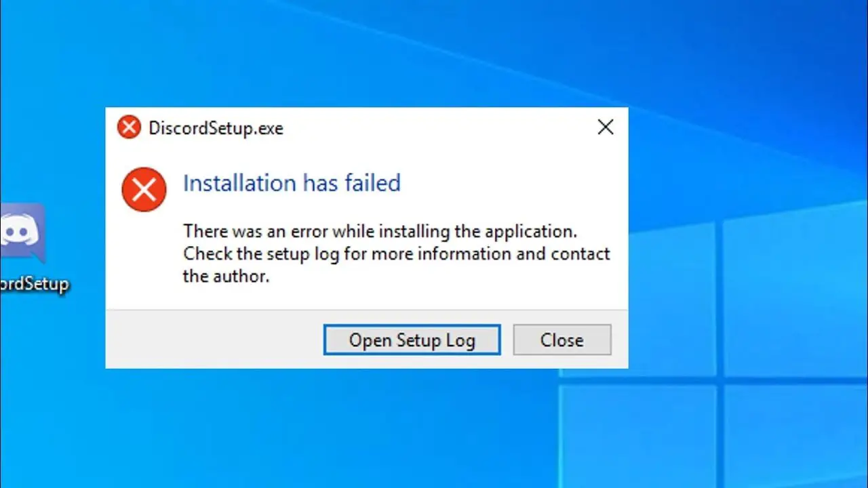This screenshot has height=488, width=868.
Task: Click gray footer area left of buttons
Action: pyautogui.click(x=214, y=340)
